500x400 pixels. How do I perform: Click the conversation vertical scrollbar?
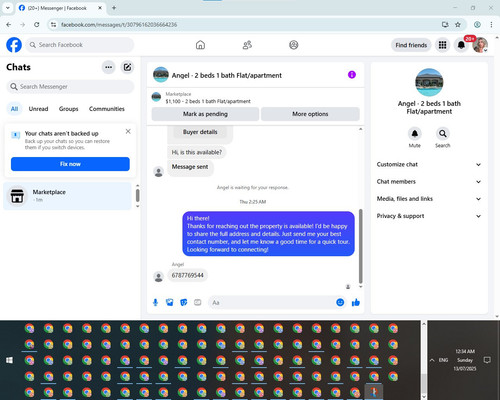click(x=360, y=246)
